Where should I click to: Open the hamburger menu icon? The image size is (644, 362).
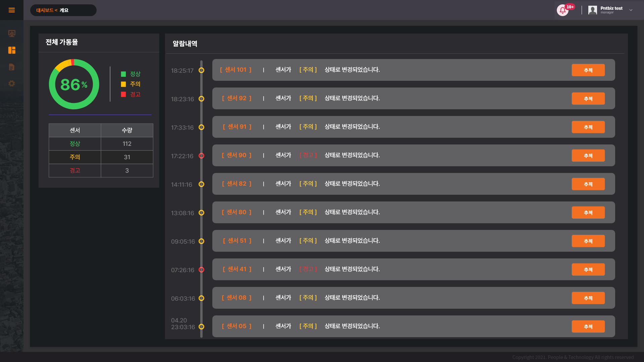12,10
